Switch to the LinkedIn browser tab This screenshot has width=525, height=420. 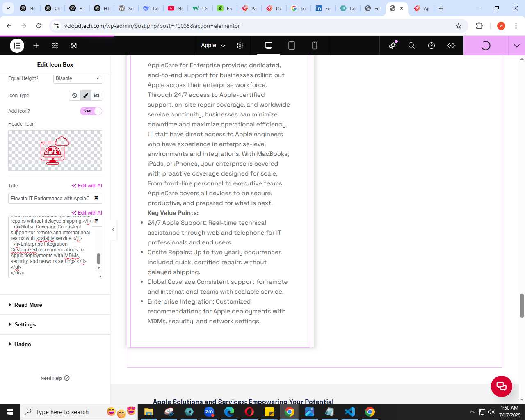click(323, 8)
